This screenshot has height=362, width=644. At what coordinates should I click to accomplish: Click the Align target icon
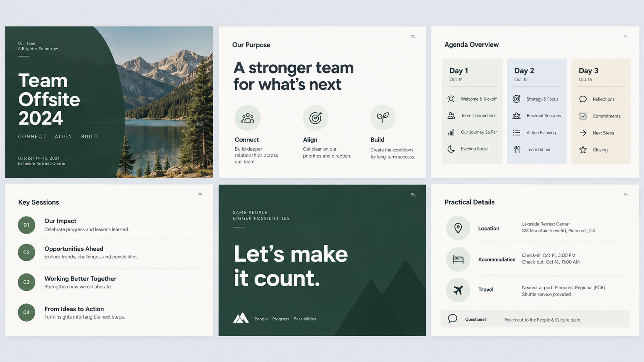(315, 118)
